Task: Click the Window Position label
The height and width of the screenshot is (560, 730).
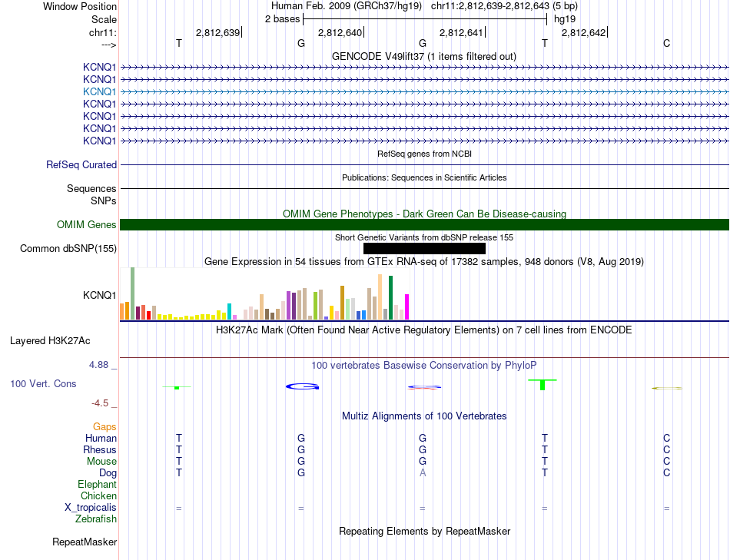Action: click(x=80, y=6)
